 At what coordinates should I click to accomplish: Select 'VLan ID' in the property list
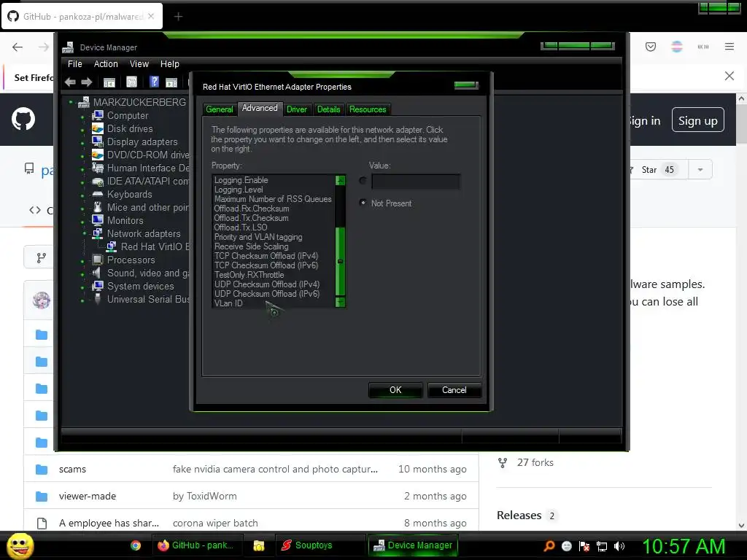(x=228, y=303)
